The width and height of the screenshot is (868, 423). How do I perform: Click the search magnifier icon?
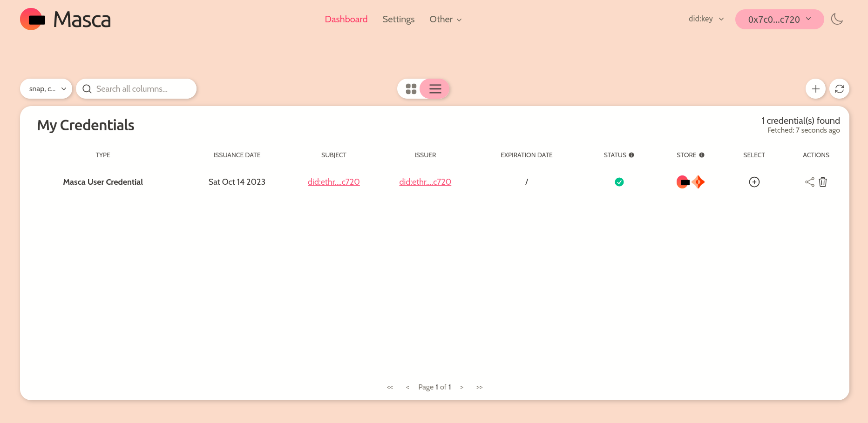pyautogui.click(x=87, y=89)
